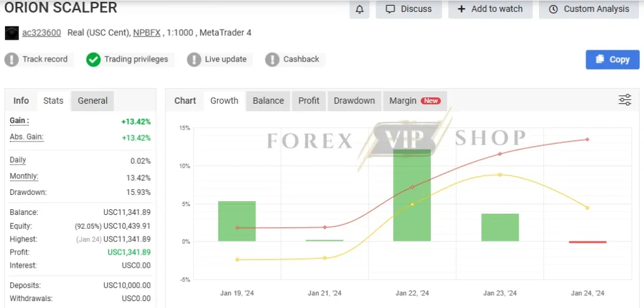Screen dimensions: 644x308
Task: Click the Monthly label
Action: coord(24,177)
